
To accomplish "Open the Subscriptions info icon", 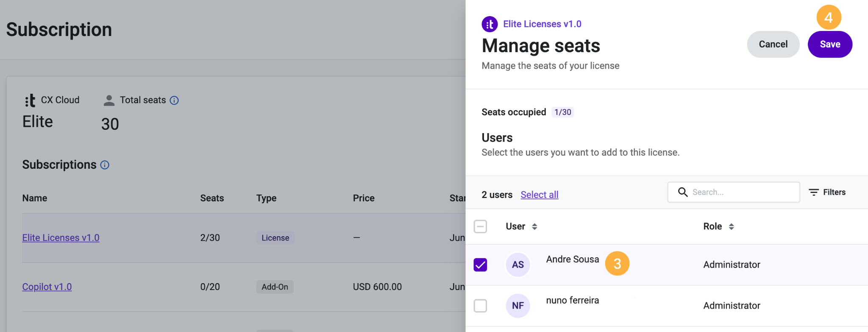I will 105,165.
